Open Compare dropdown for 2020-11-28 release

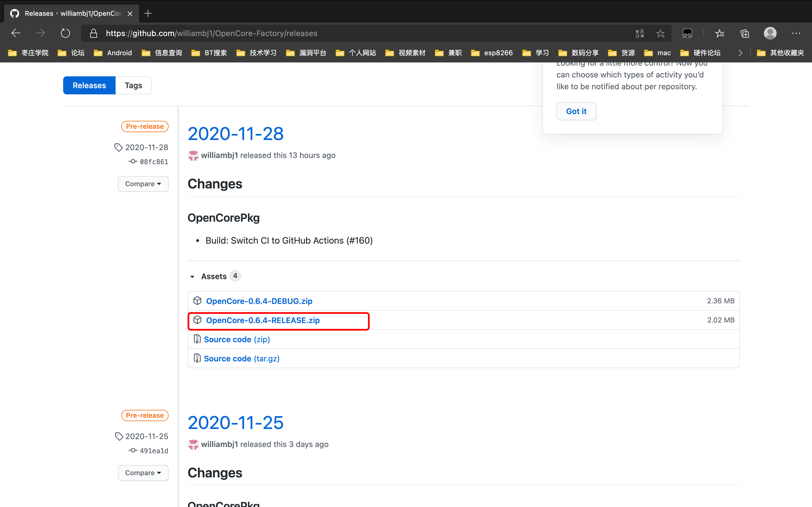(143, 184)
